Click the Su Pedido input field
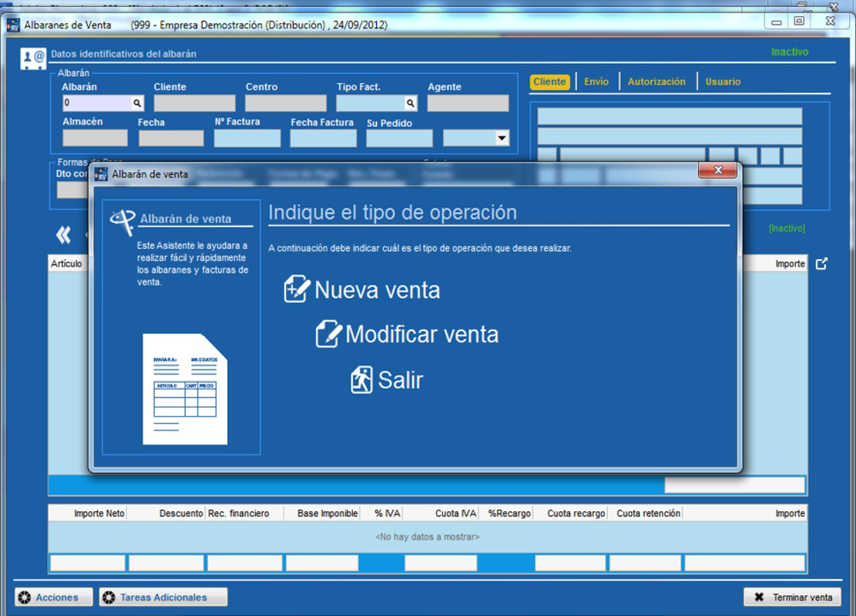856x616 pixels. 399,139
